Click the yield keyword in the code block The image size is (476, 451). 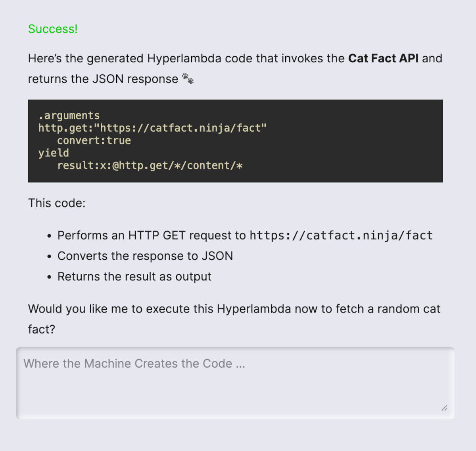53,153
